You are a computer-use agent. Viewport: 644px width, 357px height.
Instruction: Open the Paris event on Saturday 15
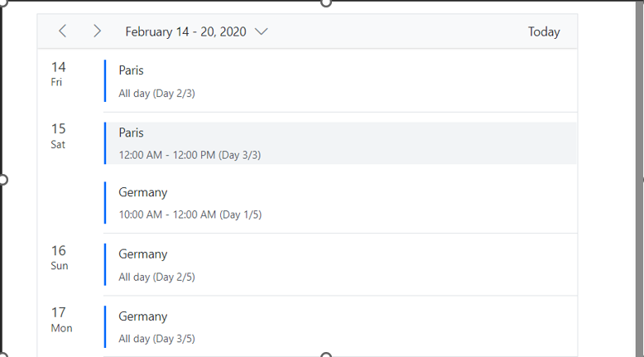click(x=339, y=143)
